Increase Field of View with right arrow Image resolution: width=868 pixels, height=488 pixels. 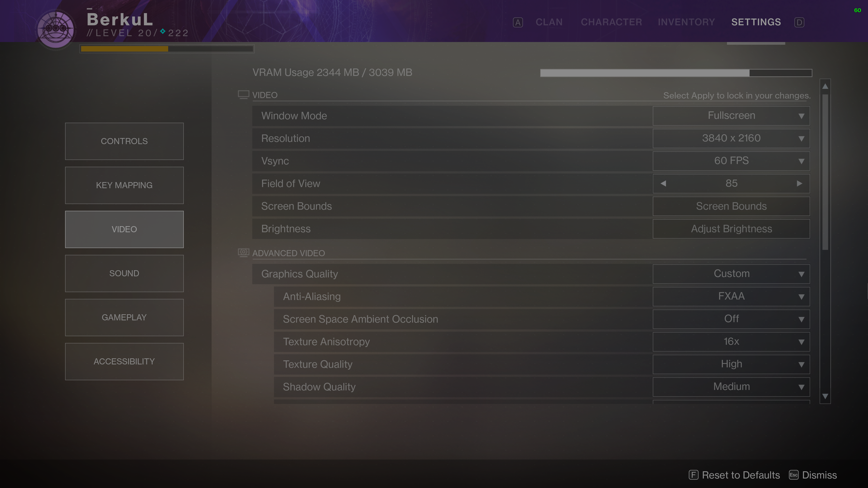799,183
